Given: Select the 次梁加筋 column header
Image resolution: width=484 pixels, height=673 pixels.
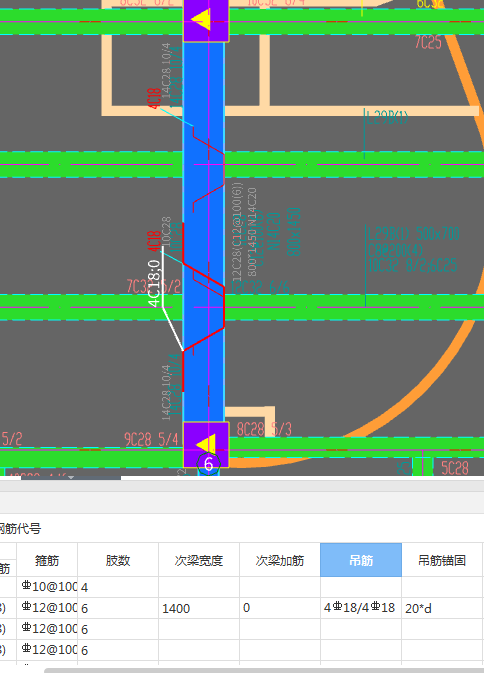Looking at the screenshot, I should pyautogui.click(x=280, y=560).
